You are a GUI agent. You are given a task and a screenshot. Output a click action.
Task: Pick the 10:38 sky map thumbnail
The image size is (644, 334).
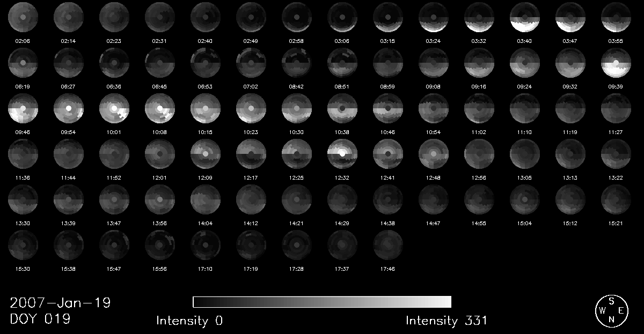click(x=342, y=108)
